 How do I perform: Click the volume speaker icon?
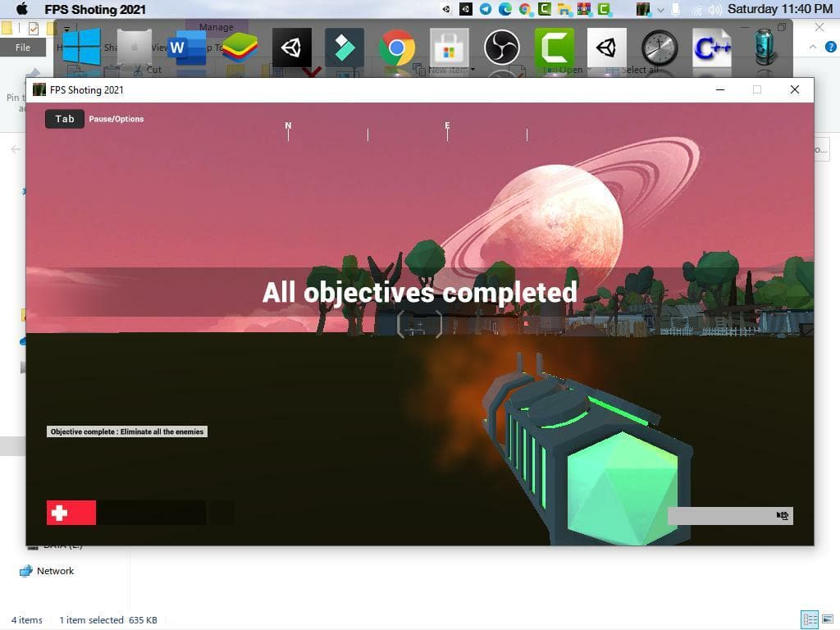715,10
